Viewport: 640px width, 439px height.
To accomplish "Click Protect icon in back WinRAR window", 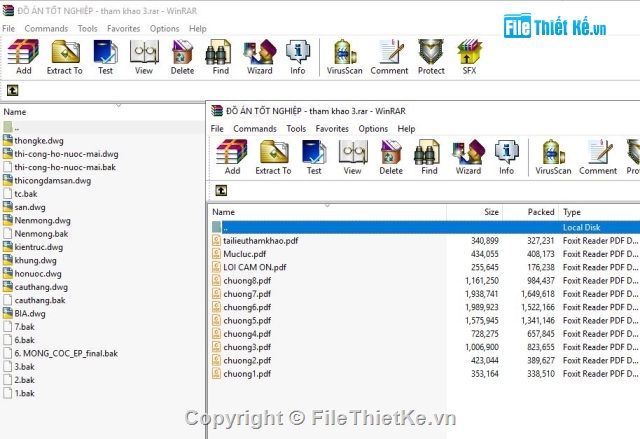I will (x=431, y=57).
